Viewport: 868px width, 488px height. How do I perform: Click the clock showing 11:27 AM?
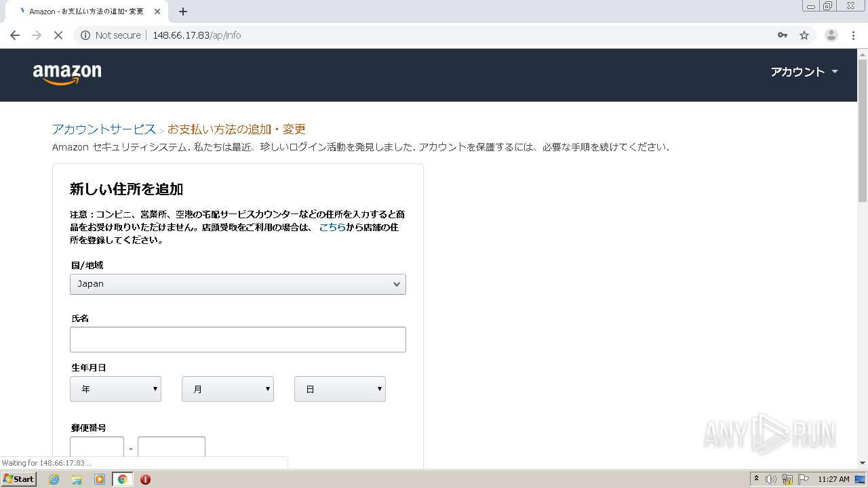pos(833,479)
